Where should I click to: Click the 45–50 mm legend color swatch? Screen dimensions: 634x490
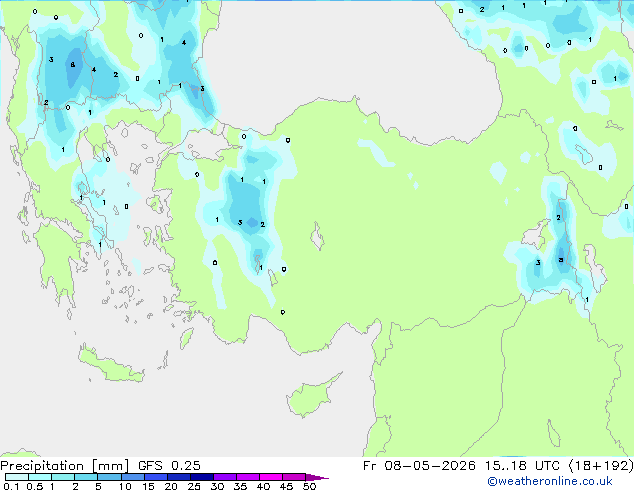click(x=294, y=477)
